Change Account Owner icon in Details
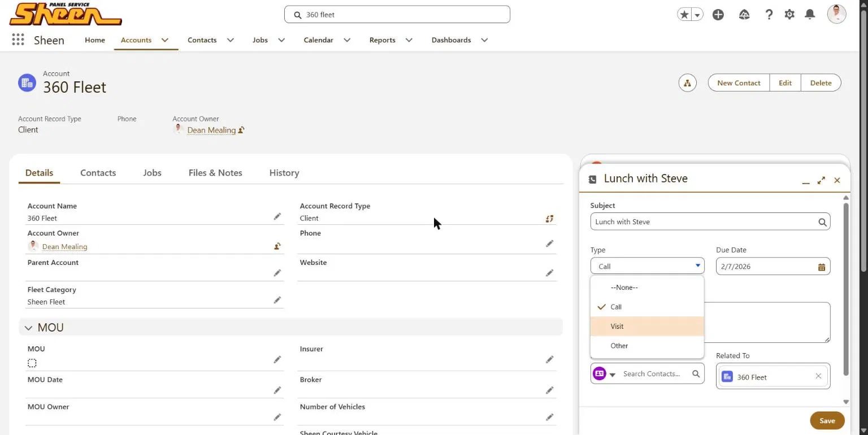This screenshot has width=868, height=435. [277, 246]
